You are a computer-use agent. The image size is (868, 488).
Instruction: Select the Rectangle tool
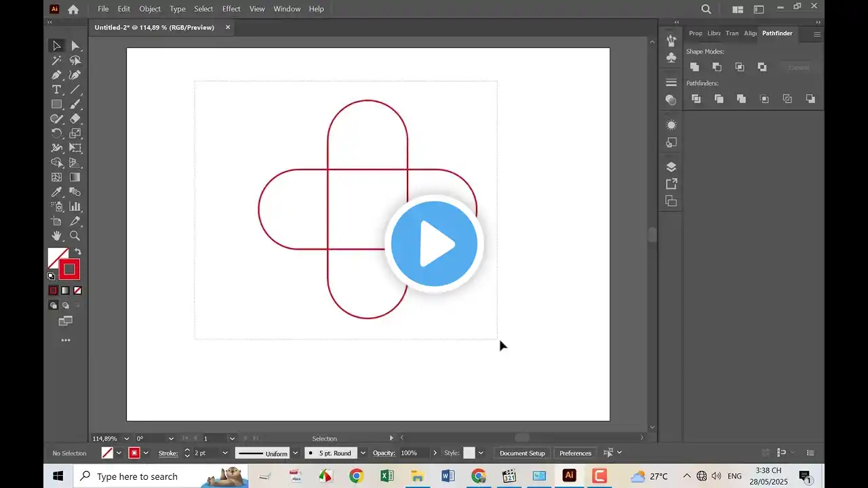click(57, 104)
